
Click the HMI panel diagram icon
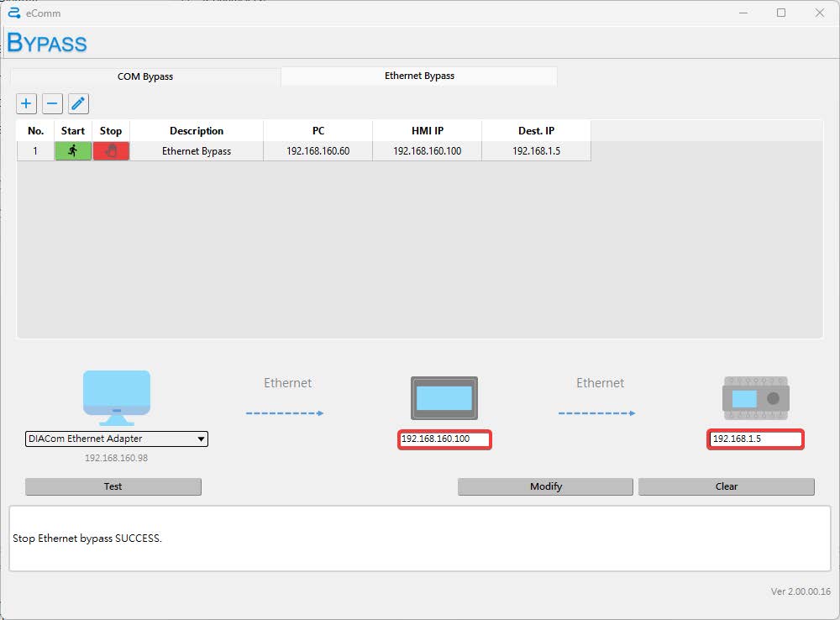tap(444, 398)
